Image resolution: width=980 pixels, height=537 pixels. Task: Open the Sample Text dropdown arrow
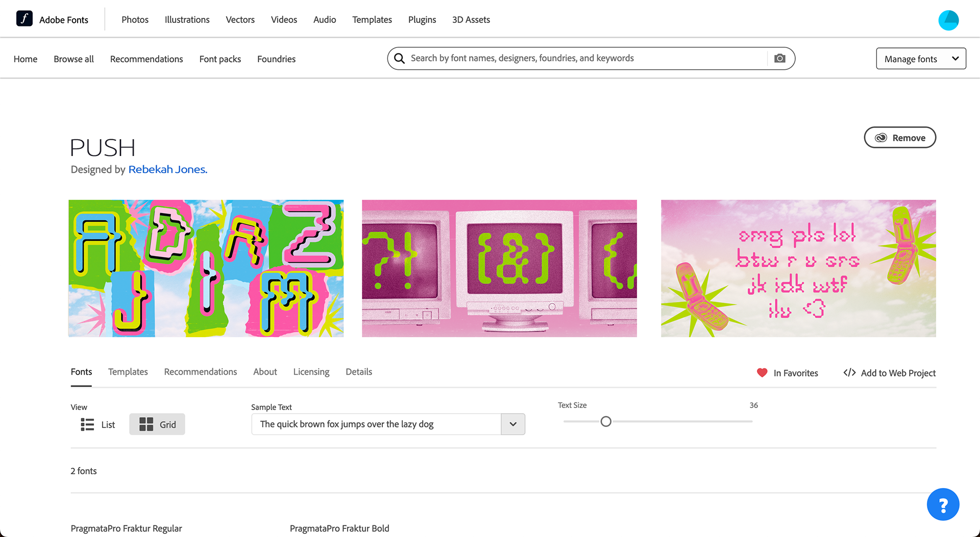[x=513, y=424]
